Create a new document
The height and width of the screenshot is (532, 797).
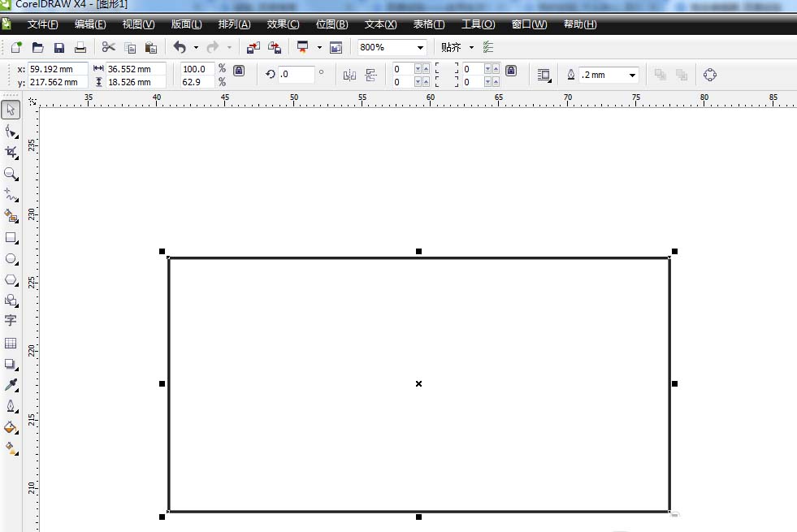16,47
